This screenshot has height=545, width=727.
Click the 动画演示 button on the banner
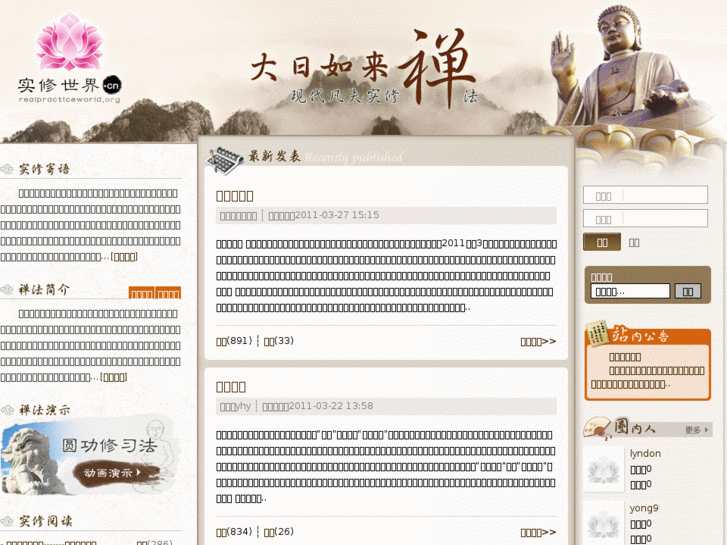[115, 473]
